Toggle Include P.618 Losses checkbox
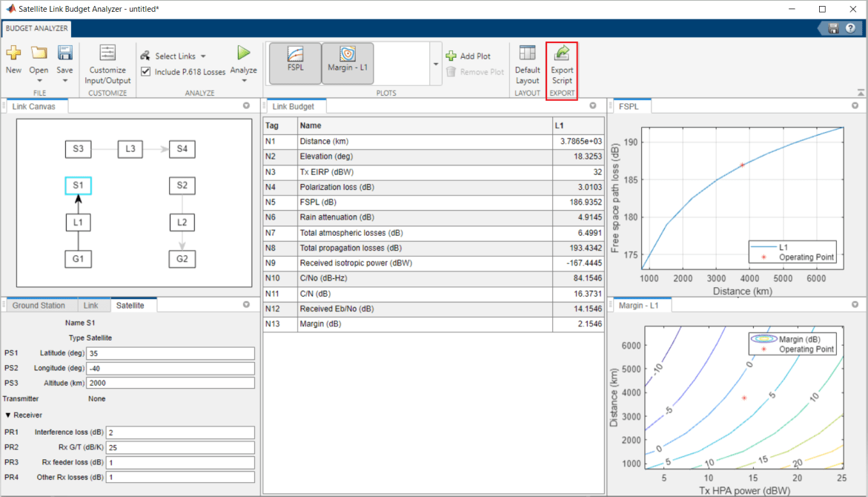 pyautogui.click(x=146, y=72)
